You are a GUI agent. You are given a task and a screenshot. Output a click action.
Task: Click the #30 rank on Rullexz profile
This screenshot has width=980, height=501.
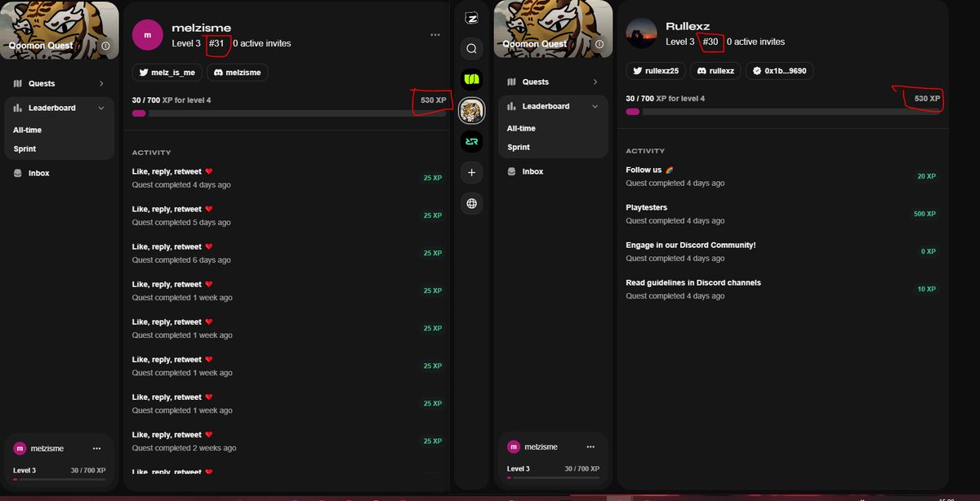pyautogui.click(x=710, y=42)
